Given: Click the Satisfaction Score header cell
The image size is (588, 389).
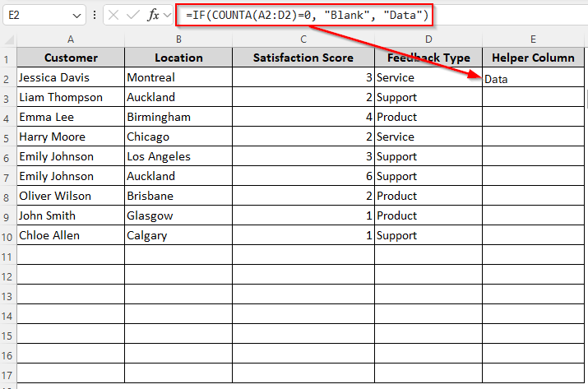Looking at the screenshot, I should [303, 58].
